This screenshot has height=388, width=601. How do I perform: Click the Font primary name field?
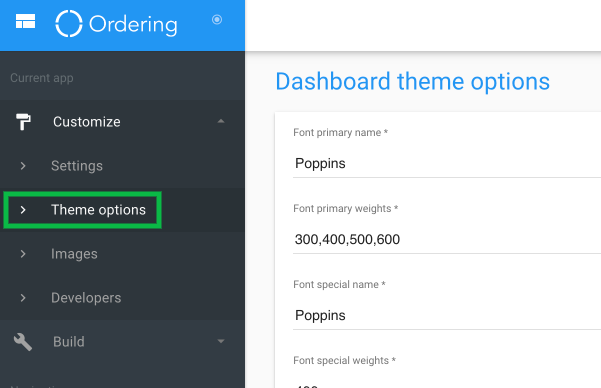point(447,163)
